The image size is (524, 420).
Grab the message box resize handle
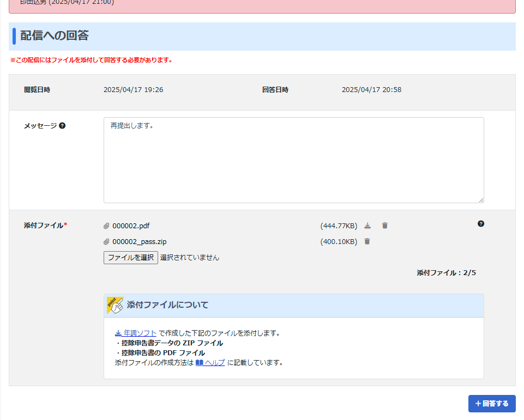pos(480,200)
